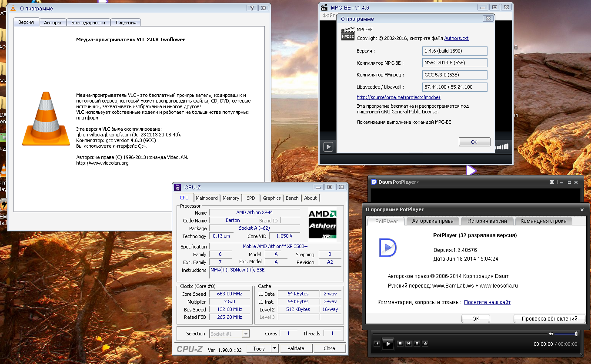Click the PotPlayer D icon in its title bar

[374, 182]
